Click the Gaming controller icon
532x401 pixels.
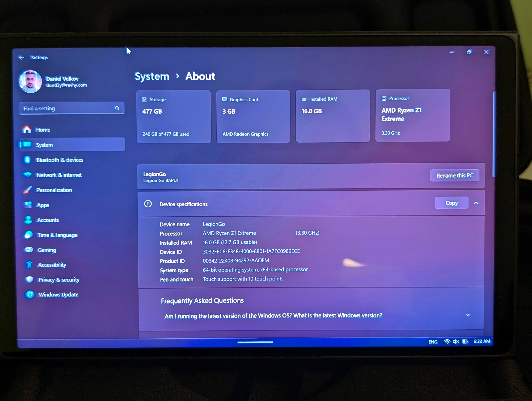click(x=29, y=249)
